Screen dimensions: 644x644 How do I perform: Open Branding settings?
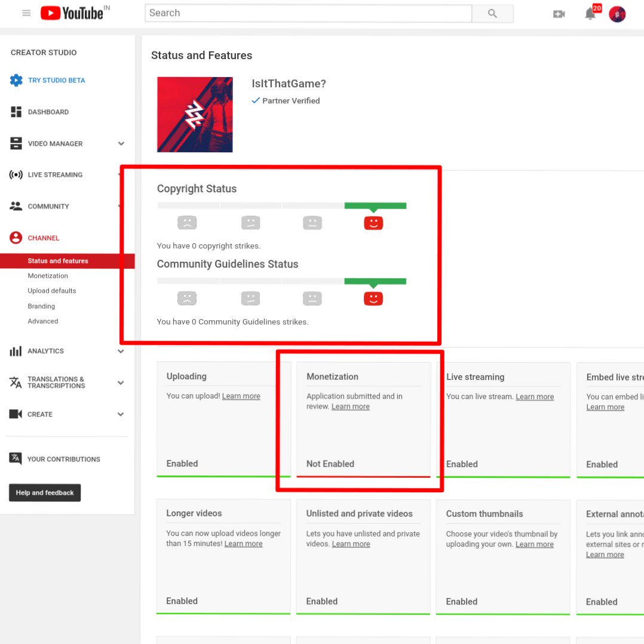[x=41, y=306]
